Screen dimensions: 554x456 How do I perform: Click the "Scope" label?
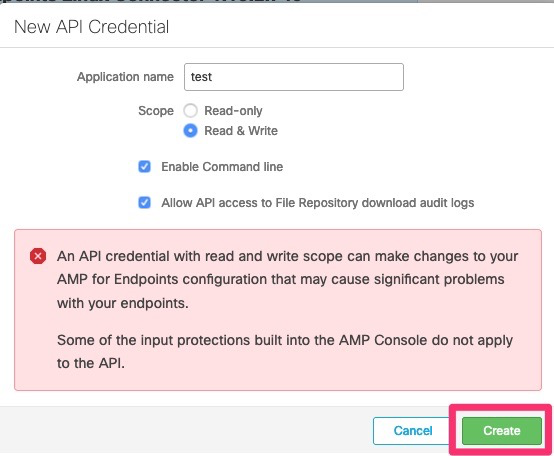156,111
